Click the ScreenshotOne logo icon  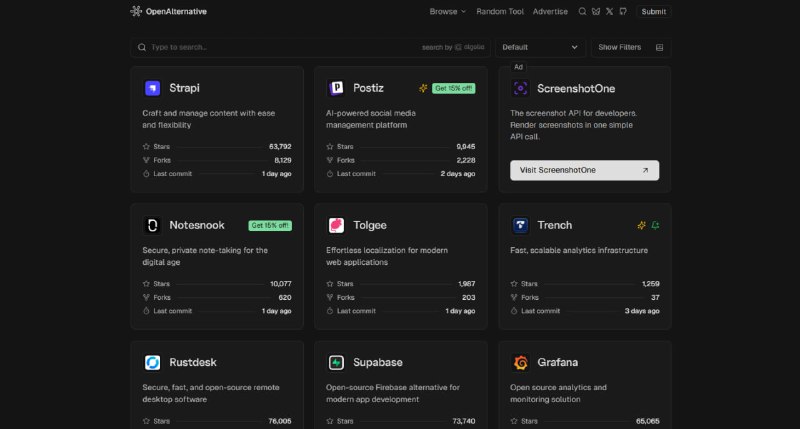click(x=520, y=88)
